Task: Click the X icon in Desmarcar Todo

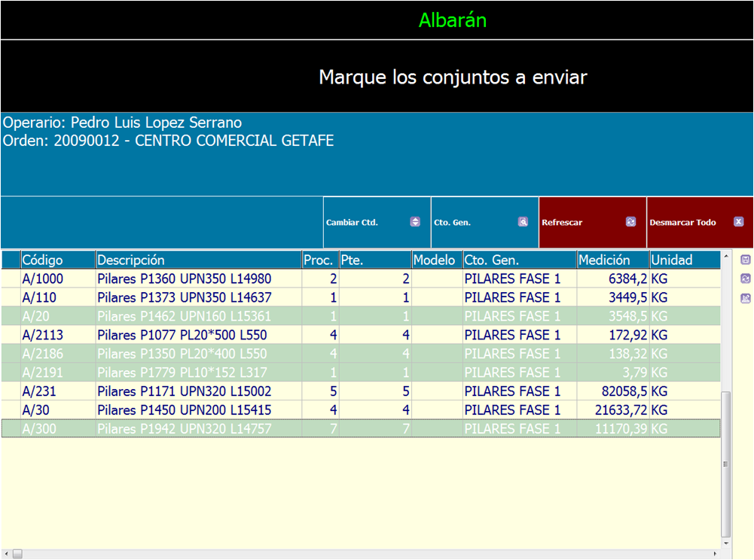Action: [738, 222]
